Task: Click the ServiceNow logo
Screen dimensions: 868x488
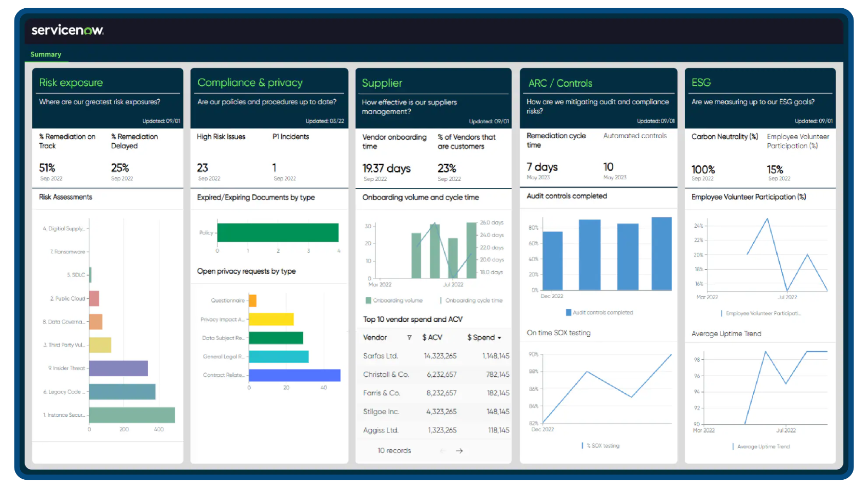Action: [67, 30]
